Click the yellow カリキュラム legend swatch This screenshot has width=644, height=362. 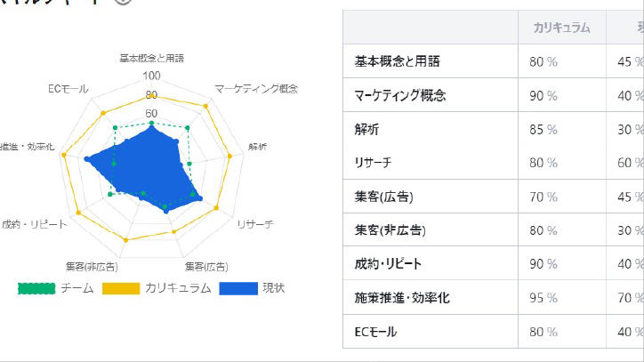click(121, 288)
